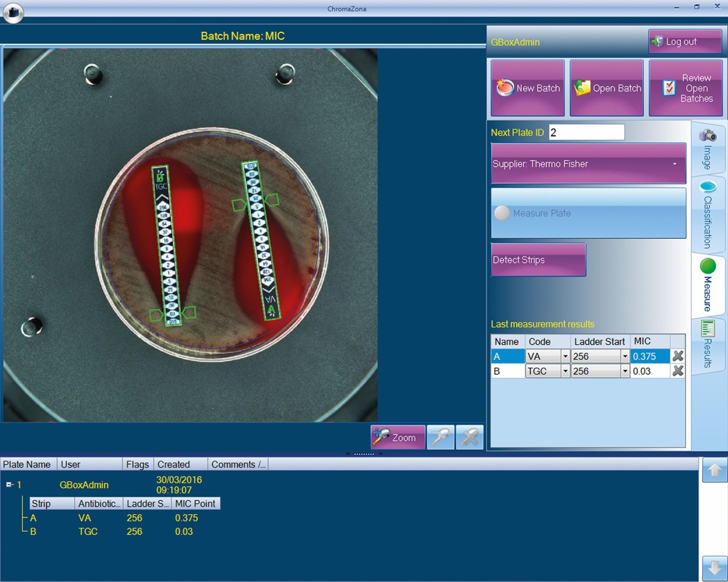The height and width of the screenshot is (582, 728).
Task: Collapse plate 1 tree node
Action: point(9,484)
